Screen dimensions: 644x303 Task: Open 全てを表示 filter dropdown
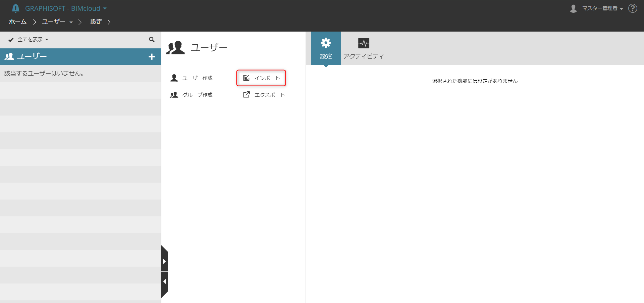(33, 40)
